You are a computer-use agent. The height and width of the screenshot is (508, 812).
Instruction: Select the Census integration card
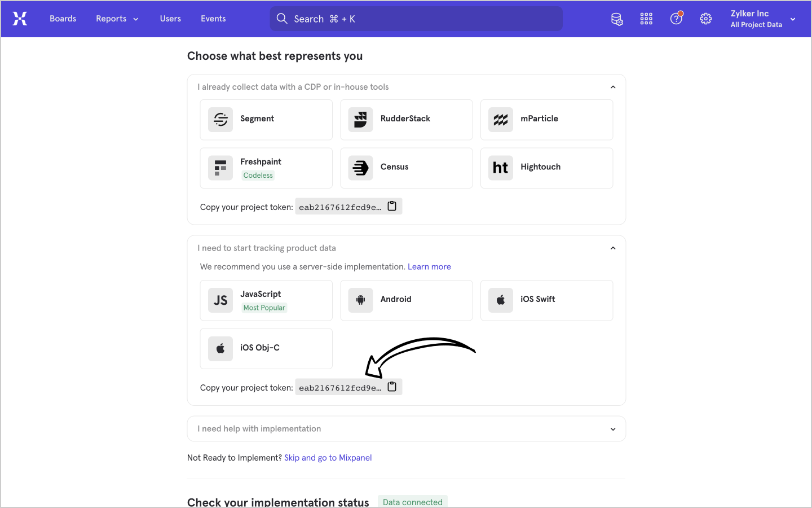[407, 168]
